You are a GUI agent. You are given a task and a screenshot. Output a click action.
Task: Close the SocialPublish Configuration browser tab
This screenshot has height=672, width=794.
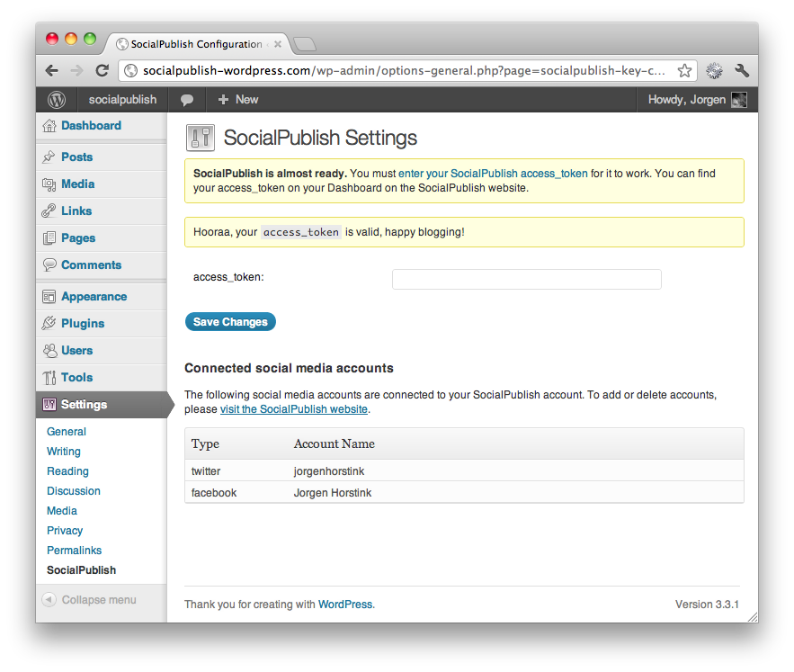pyautogui.click(x=278, y=44)
